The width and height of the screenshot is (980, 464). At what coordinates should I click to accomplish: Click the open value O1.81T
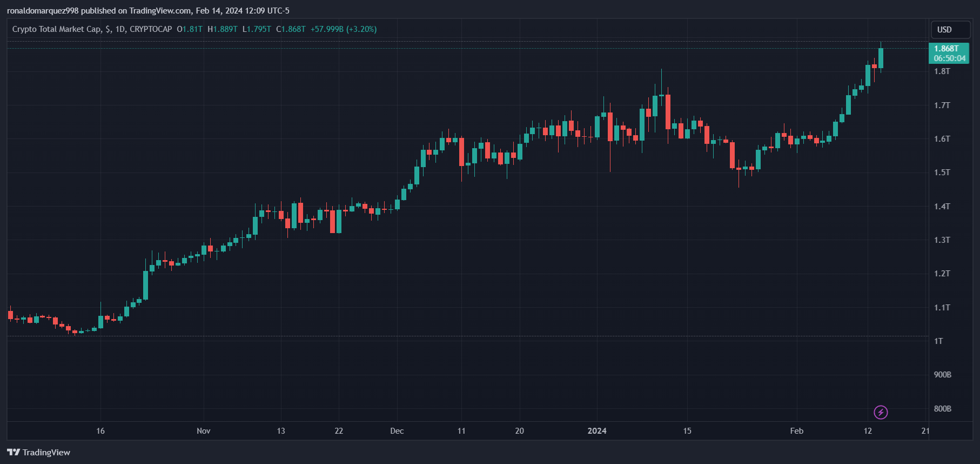189,29
